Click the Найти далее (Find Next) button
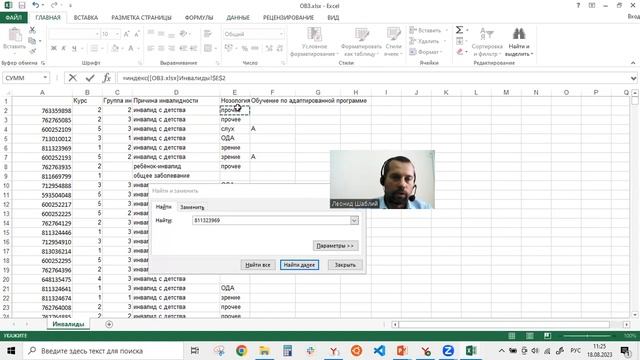This screenshot has width=640, height=360. click(299, 265)
